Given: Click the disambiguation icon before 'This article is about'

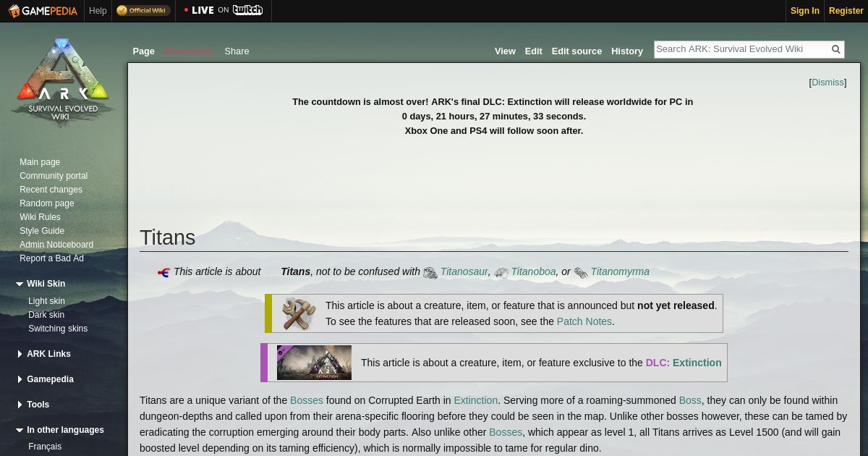Looking at the screenshot, I should [163, 272].
